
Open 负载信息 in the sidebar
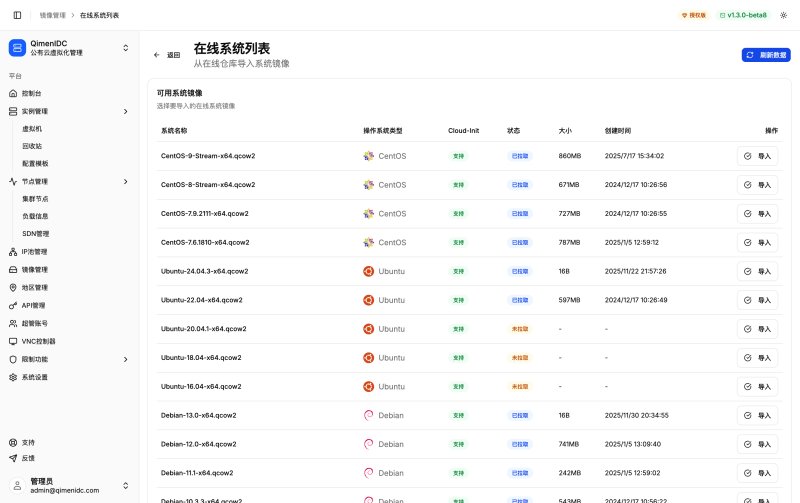click(35, 216)
